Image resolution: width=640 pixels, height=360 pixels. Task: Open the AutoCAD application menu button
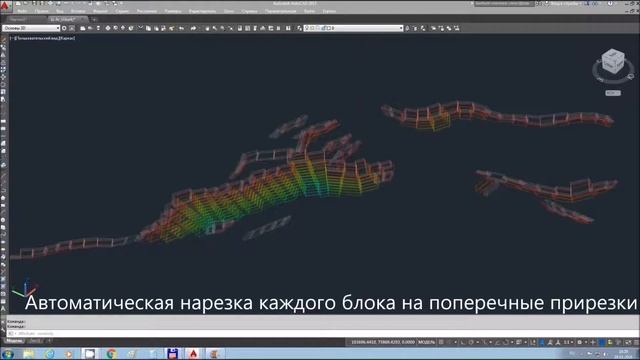(x=5, y=6)
